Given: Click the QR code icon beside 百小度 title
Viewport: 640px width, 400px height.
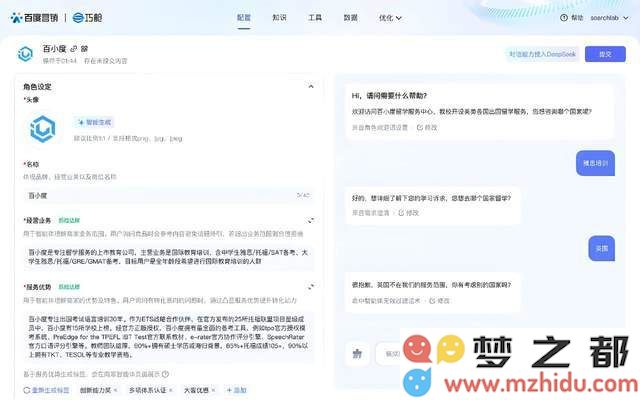Looking at the screenshot, I should [84, 49].
